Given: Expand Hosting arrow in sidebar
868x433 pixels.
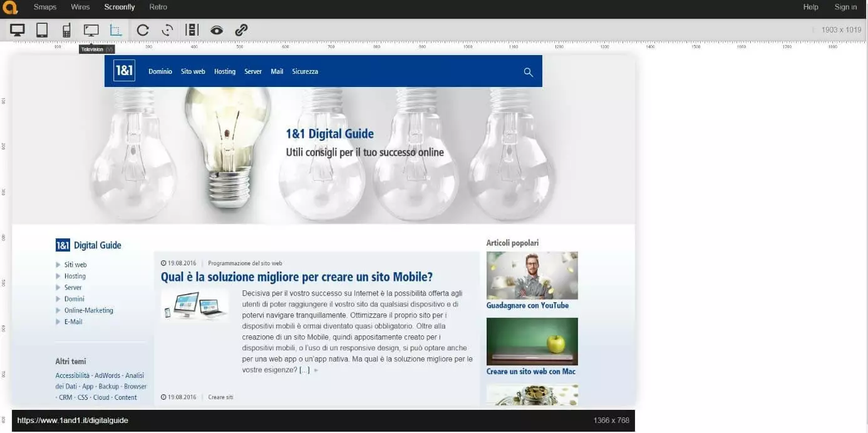Looking at the screenshot, I should [58, 276].
